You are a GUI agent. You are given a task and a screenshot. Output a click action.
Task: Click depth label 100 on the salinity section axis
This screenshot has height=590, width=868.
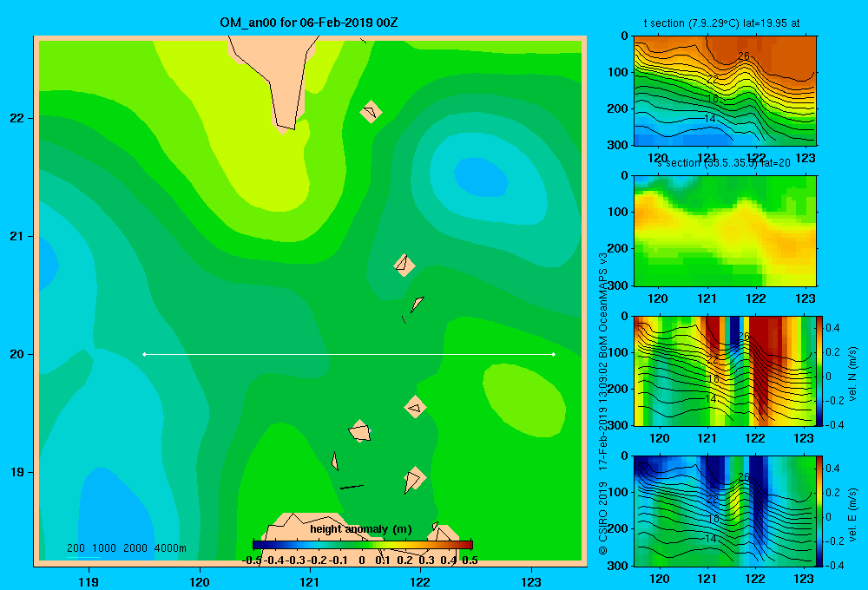618,212
